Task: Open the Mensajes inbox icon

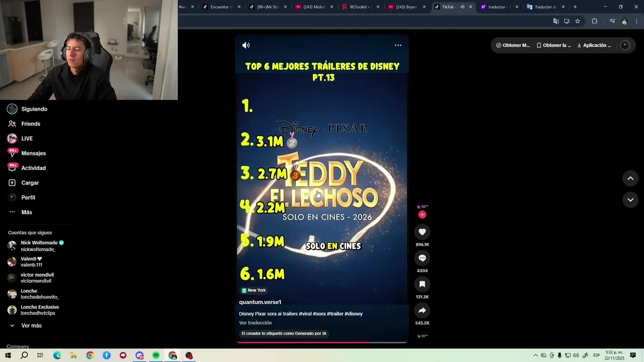Action: click(x=12, y=153)
